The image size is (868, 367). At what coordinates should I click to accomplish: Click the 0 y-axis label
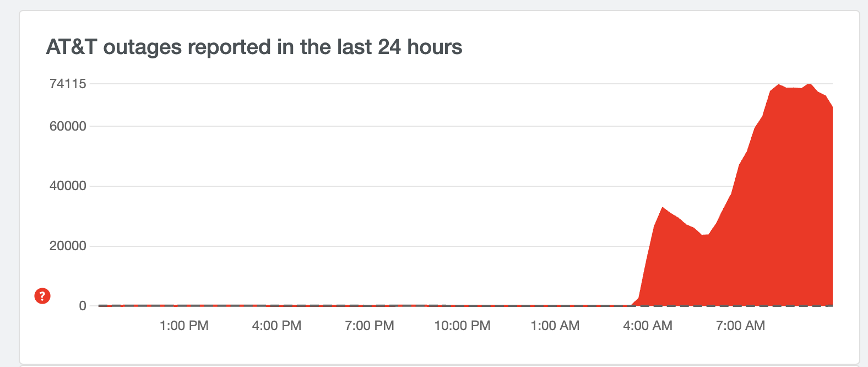tap(83, 306)
